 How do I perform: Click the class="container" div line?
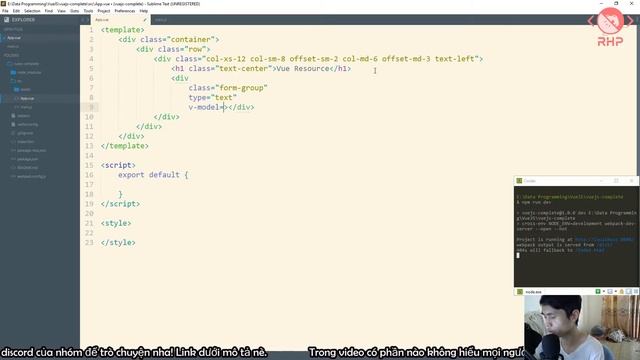pyautogui.click(x=169, y=40)
